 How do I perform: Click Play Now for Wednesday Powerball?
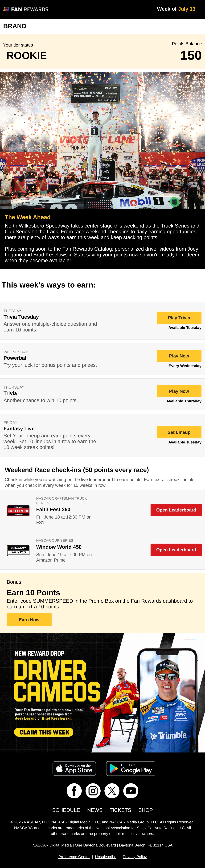179,356
